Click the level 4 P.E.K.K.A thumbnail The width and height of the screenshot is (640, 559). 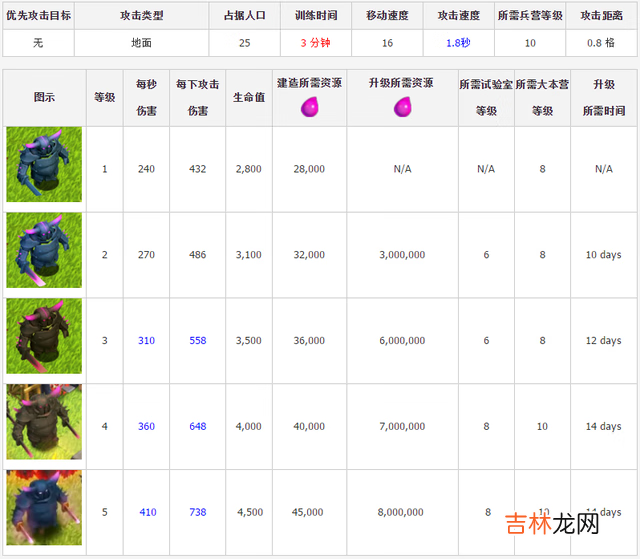click(44, 421)
